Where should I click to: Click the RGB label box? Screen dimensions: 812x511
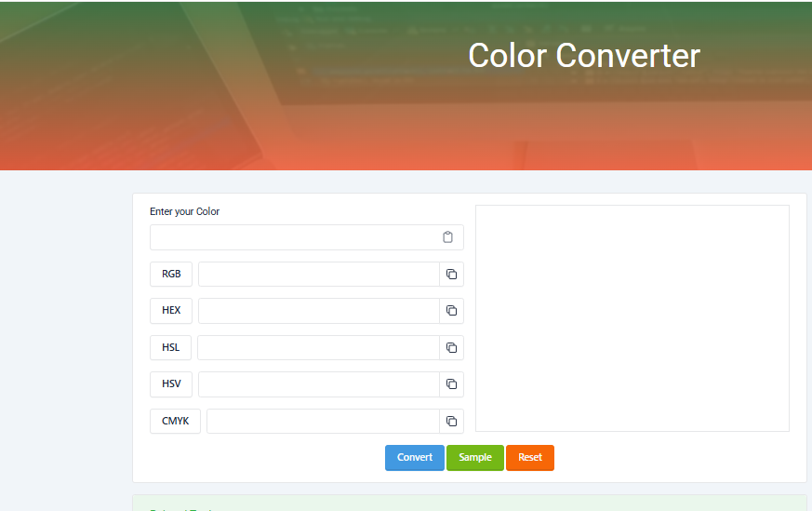pos(171,275)
